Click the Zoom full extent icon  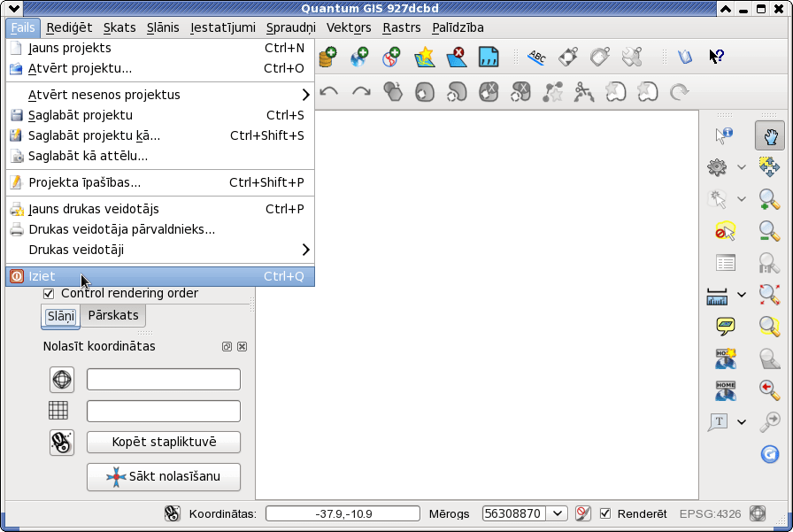[x=769, y=294]
